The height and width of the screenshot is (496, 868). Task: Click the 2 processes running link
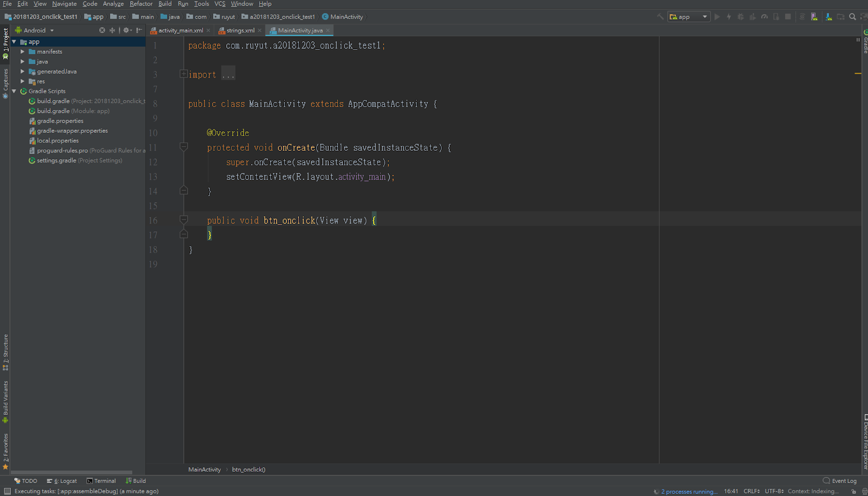689,492
